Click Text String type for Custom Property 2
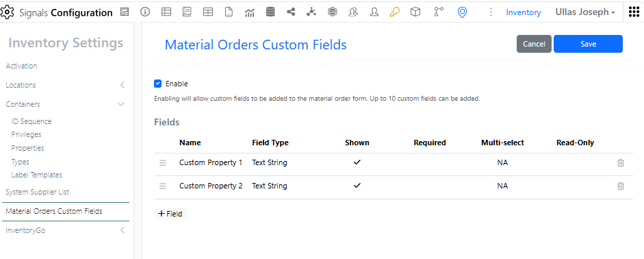644x259 pixels. tap(270, 186)
